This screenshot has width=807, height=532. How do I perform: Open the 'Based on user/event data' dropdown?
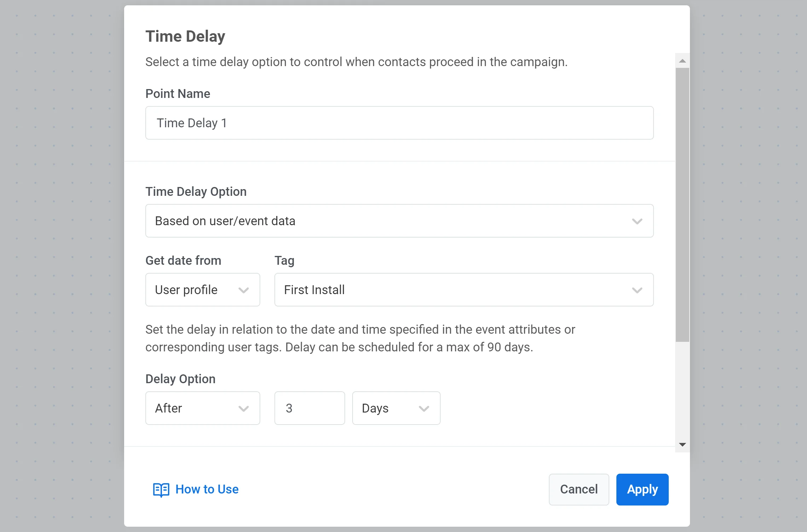(399, 221)
